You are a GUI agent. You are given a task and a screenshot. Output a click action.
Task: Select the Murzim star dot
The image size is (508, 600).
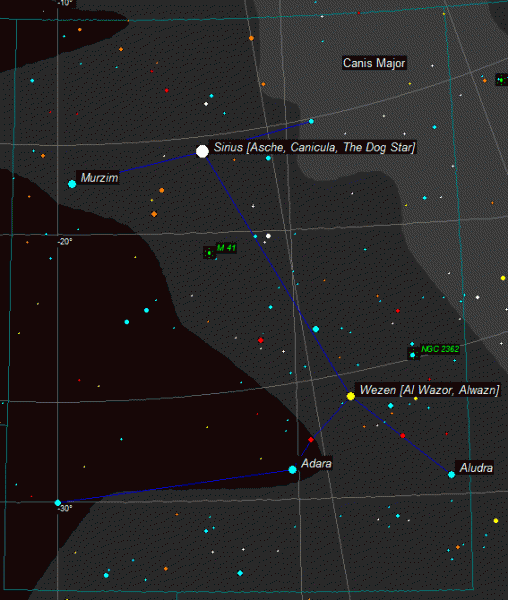click(72, 184)
